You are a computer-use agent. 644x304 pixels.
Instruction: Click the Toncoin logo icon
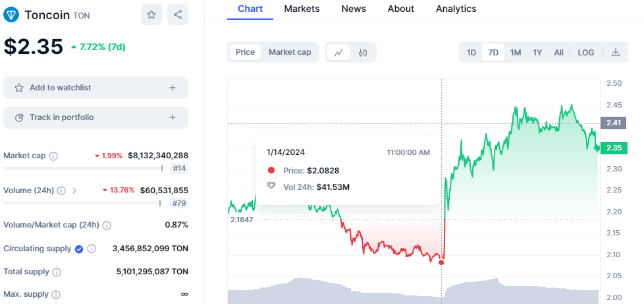pyautogui.click(x=11, y=15)
